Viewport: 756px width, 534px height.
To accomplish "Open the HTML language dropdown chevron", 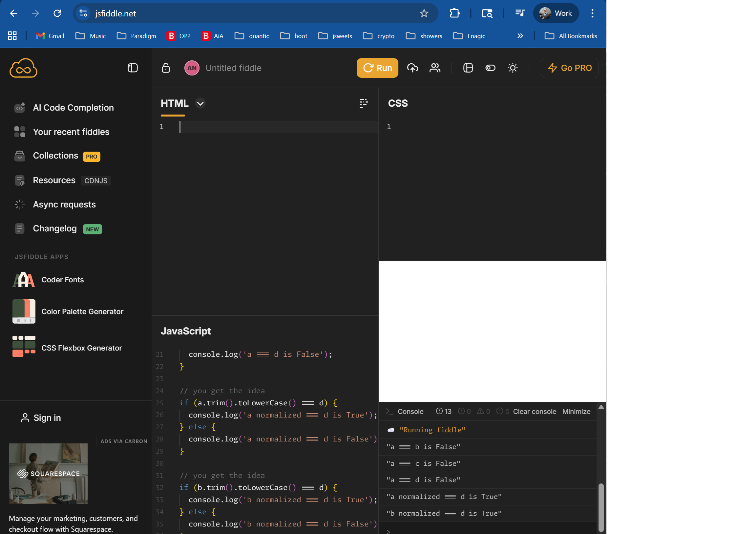I will [200, 103].
